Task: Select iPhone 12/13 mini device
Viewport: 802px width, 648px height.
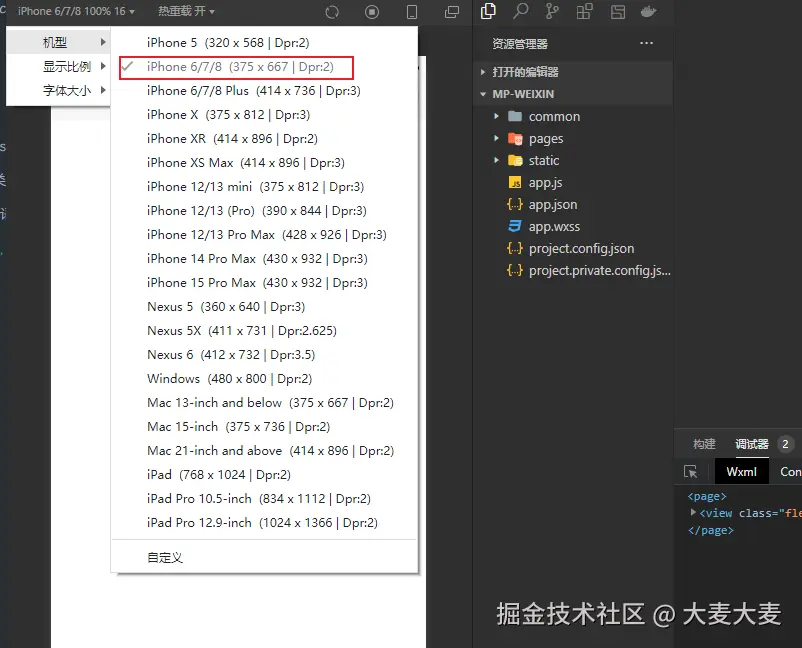Action: 264,187
